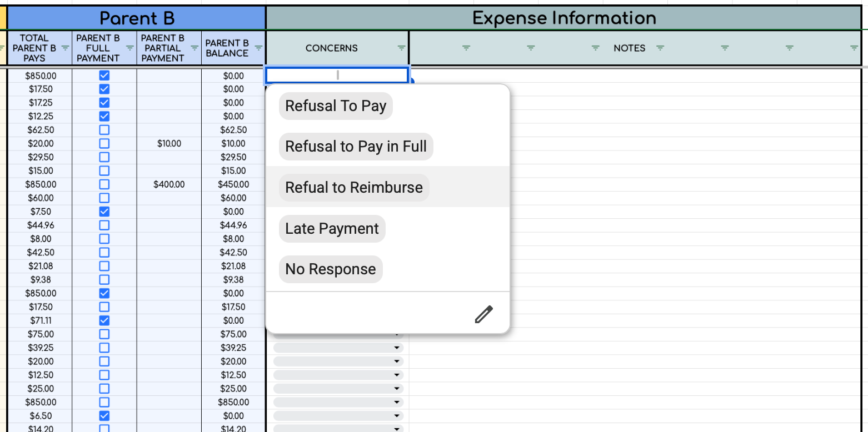Select the $21.08 total pays cell
Screen dimensions: 868x432
pos(41,266)
